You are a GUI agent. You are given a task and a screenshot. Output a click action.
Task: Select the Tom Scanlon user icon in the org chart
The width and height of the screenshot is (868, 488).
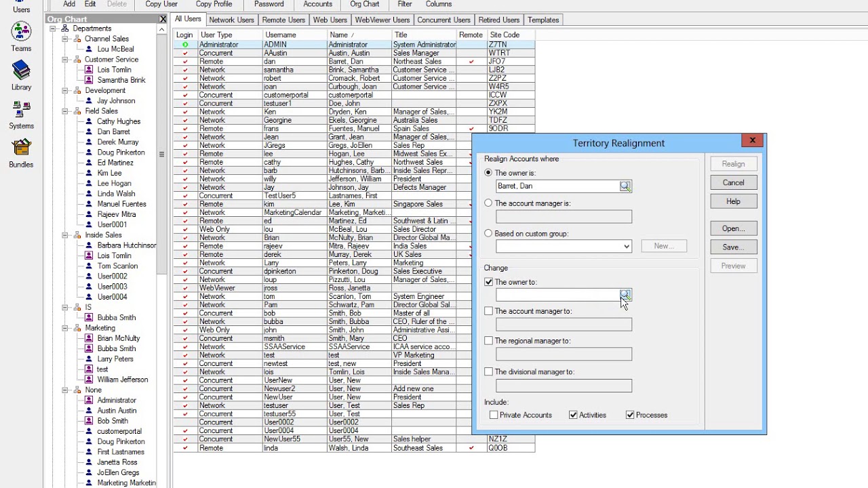89,266
